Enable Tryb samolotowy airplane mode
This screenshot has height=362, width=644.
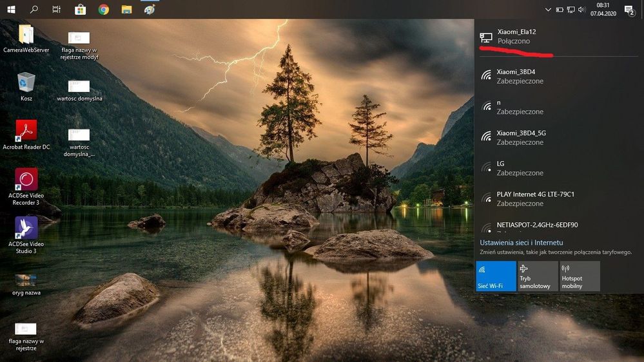[x=538, y=276]
